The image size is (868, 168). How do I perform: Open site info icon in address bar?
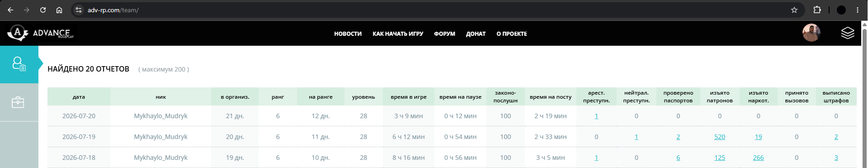pos(79,10)
